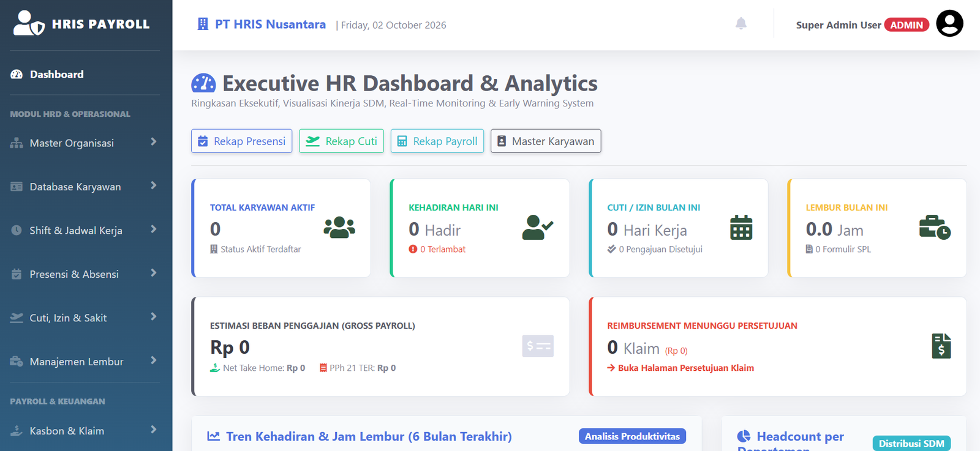
Task: Click the money bill icon in Gross Payroll card
Action: point(538,346)
